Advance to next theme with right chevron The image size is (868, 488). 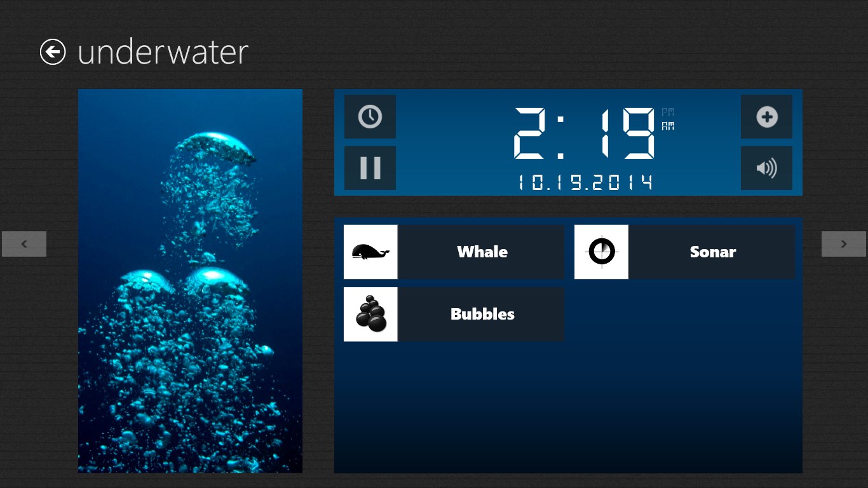click(844, 244)
